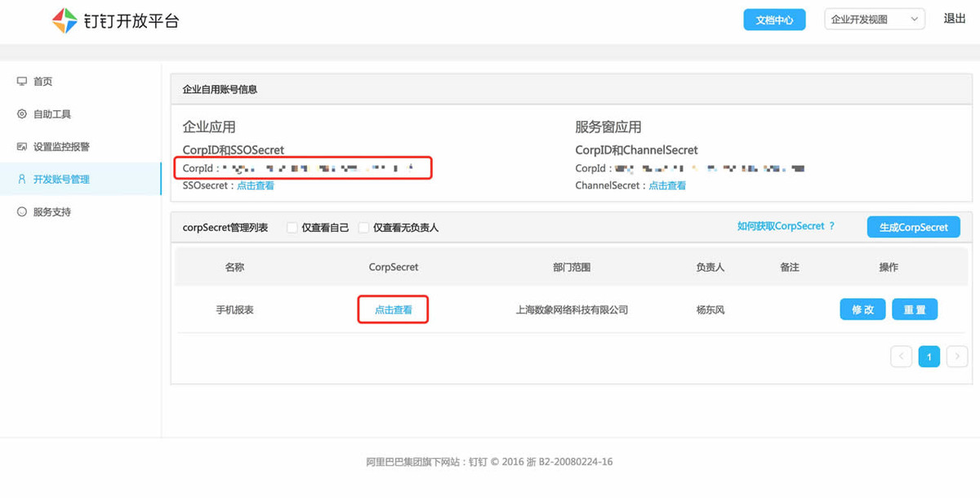Click the 杨东风 owner cell
The width and height of the screenshot is (980, 498).
710,310
